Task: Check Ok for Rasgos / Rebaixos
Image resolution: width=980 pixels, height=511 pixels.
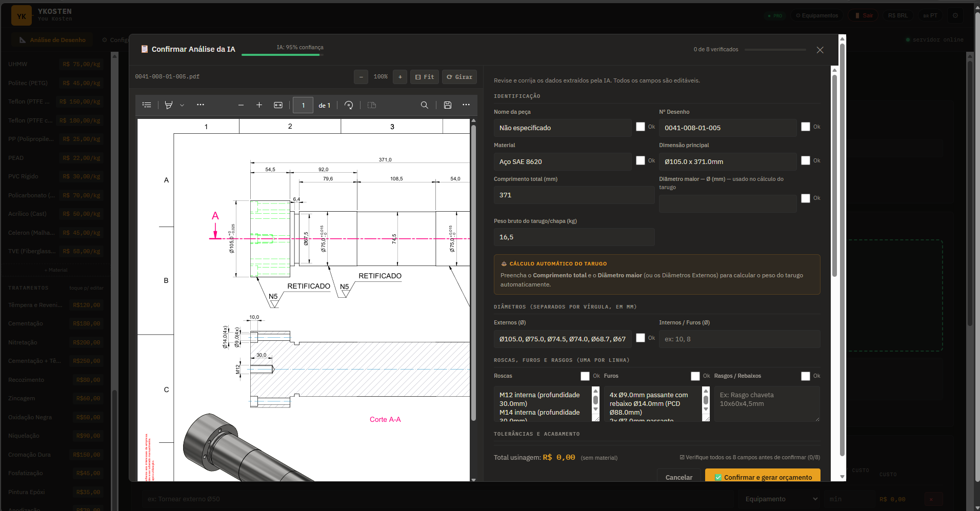Action: pos(806,376)
